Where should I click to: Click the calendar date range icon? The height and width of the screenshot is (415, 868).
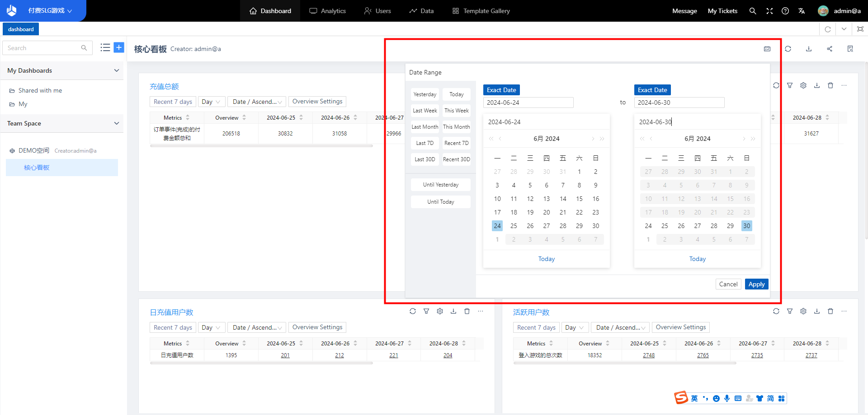click(x=767, y=49)
